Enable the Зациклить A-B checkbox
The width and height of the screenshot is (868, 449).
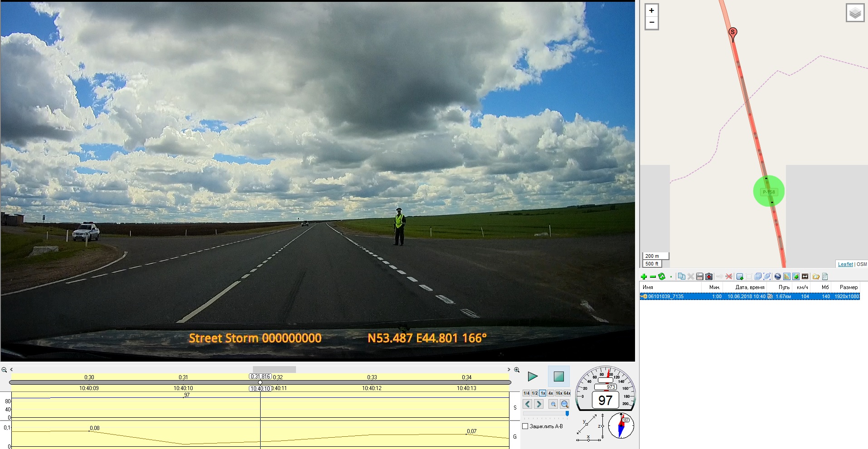tap(525, 426)
